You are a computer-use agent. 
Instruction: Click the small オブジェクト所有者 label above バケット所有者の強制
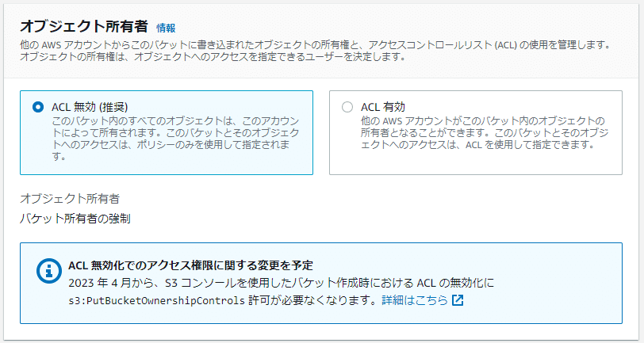pos(70,199)
